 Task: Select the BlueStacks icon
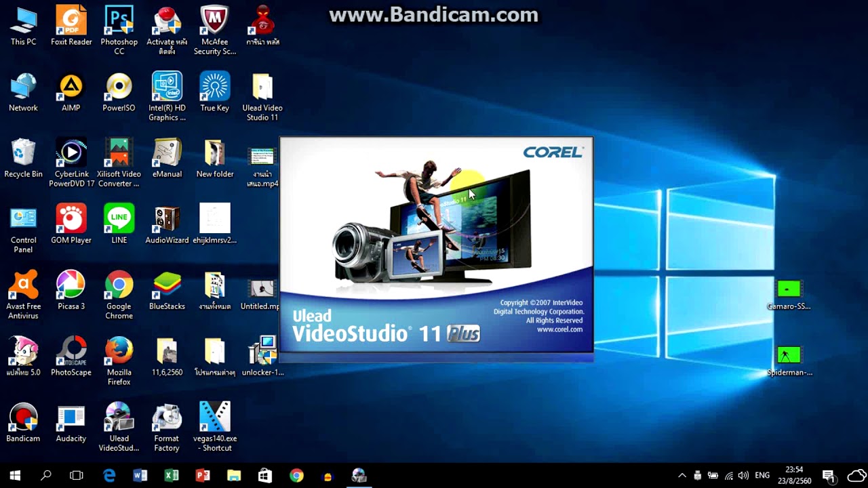tap(167, 291)
